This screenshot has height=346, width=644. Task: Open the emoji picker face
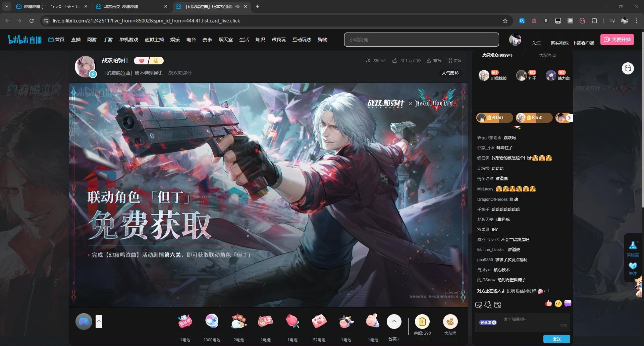tap(558, 303)
